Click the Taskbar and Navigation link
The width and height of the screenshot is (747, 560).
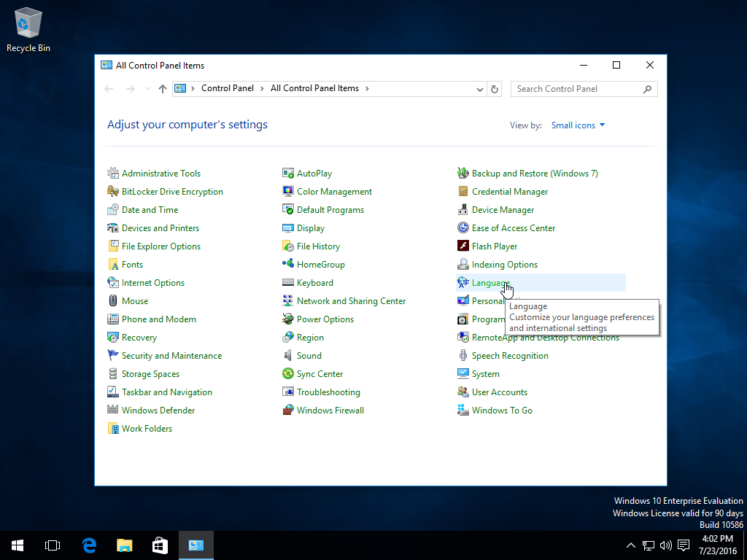click(x=167, y=392)
